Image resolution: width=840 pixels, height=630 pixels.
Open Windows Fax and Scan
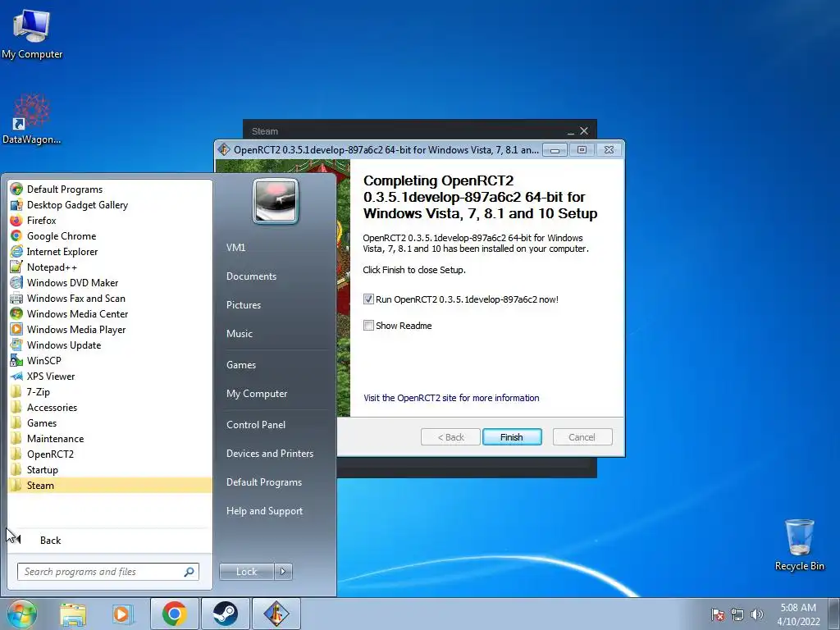[76, 298]
